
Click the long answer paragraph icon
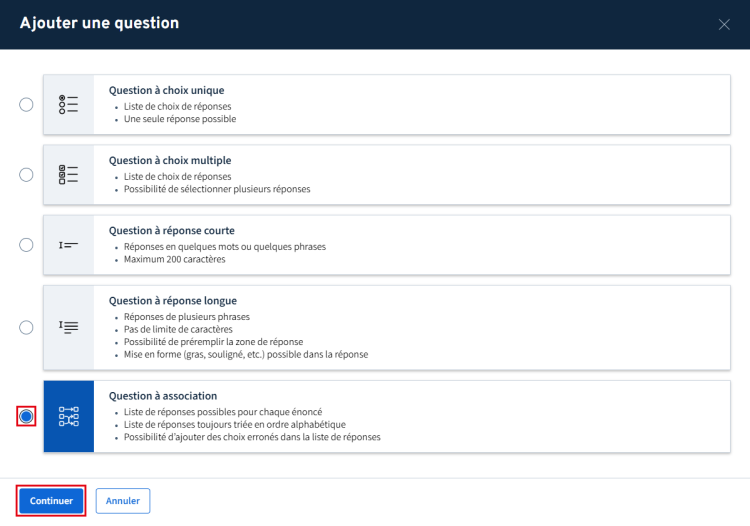tap(68, 326)
